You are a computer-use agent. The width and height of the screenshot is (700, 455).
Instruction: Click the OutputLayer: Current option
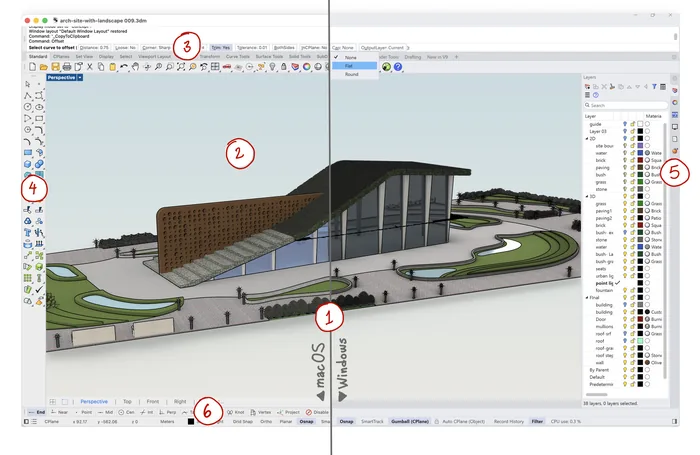(x=382, y=47)
